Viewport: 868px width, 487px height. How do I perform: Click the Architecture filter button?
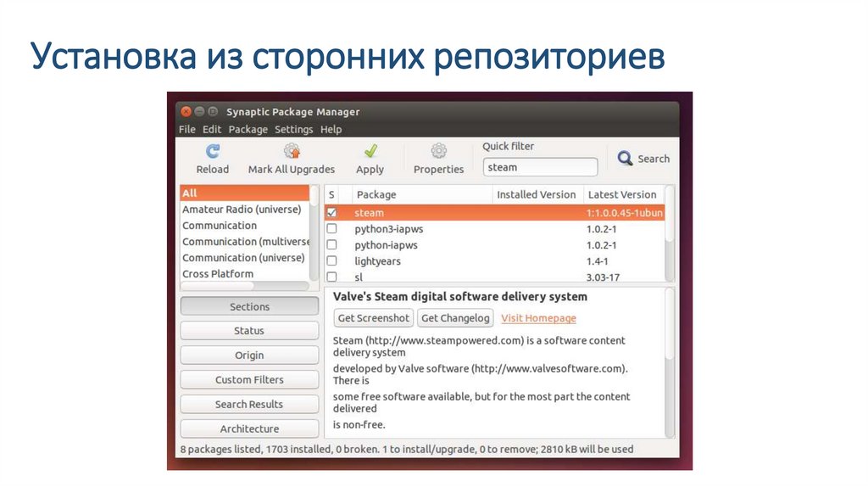tap(249, 428)
